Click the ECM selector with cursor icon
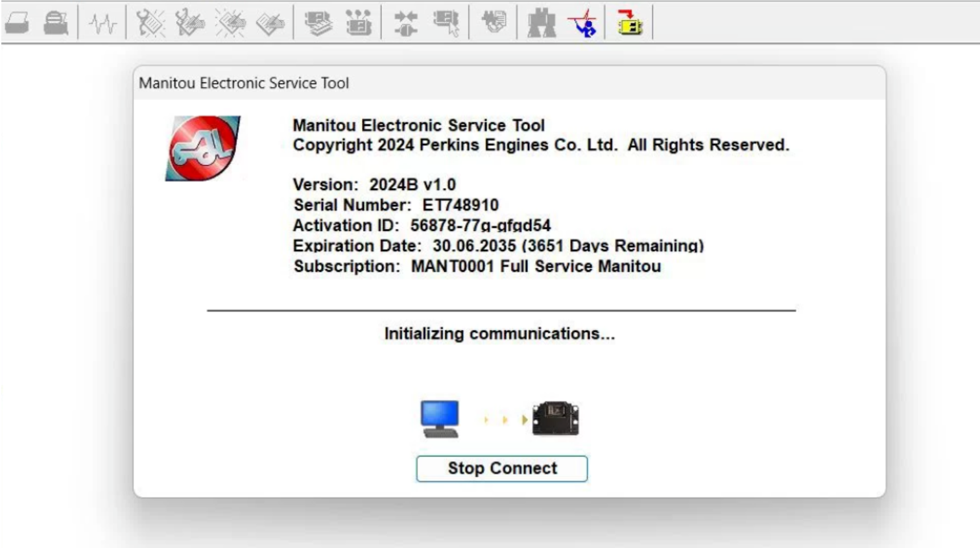This screenshot has height=548, width=980. [446, 23]
